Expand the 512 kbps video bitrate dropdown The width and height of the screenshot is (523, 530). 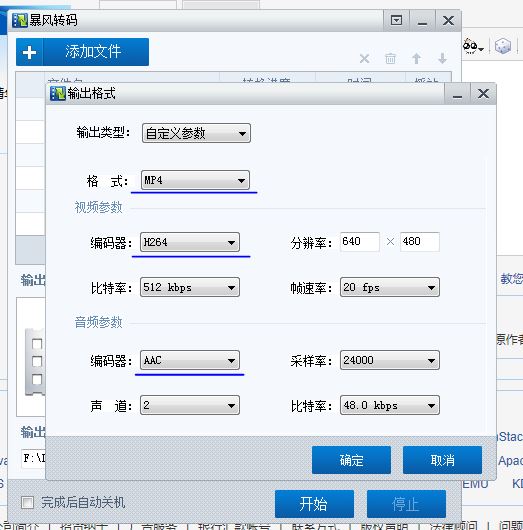pyautogui.click(x=190, y=287)
